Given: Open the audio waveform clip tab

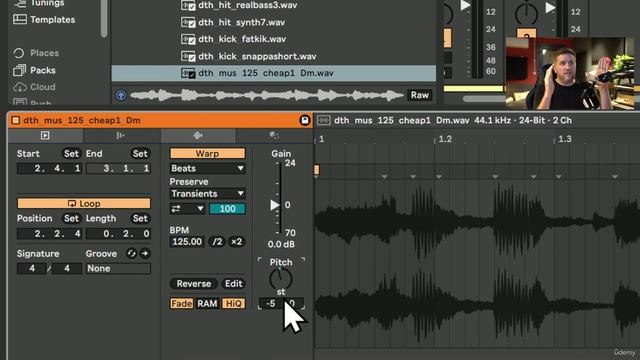Looking at the screenshot, I should [198, 136].
